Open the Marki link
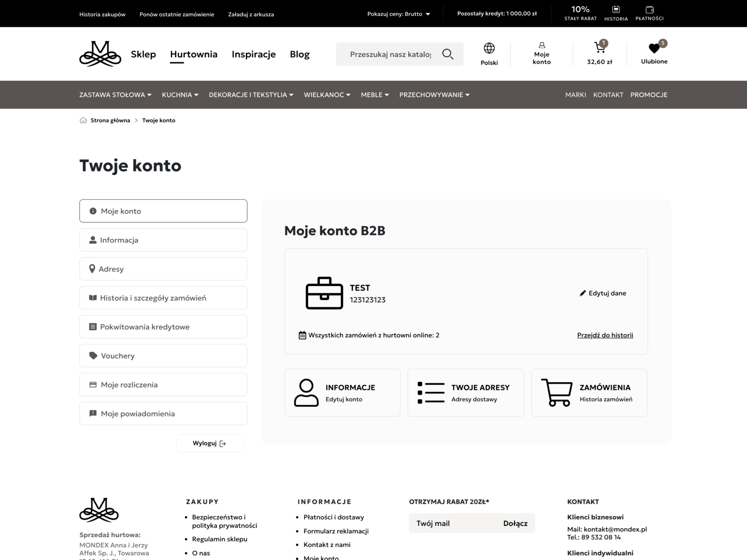This screenshot has height=560, width=747. 576,95
